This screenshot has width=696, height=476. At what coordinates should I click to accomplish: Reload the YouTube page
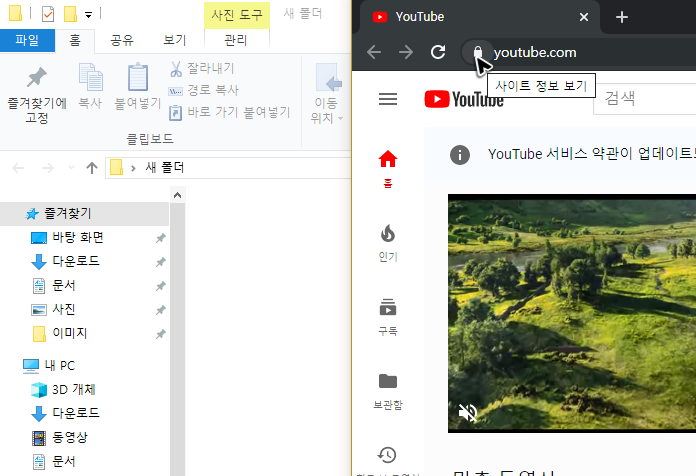pyautogui.click(x=438, y=52)
